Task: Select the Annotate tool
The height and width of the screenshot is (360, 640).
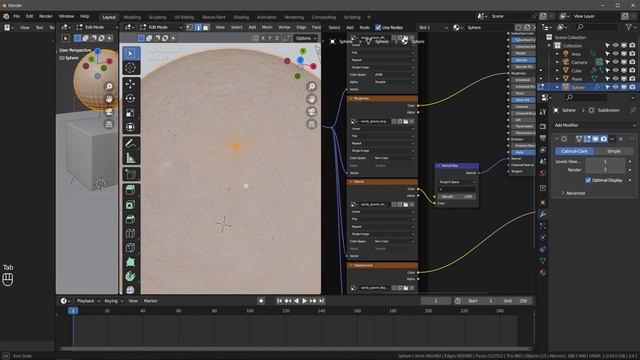Action: click(131, 143)
